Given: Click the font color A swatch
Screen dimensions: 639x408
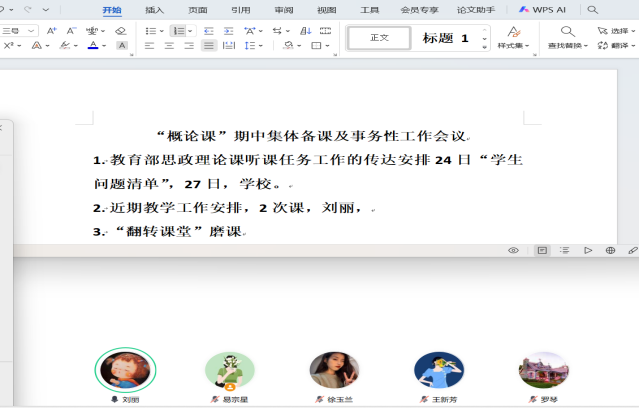Looking at the screenshot, I should tap(93, 46).
